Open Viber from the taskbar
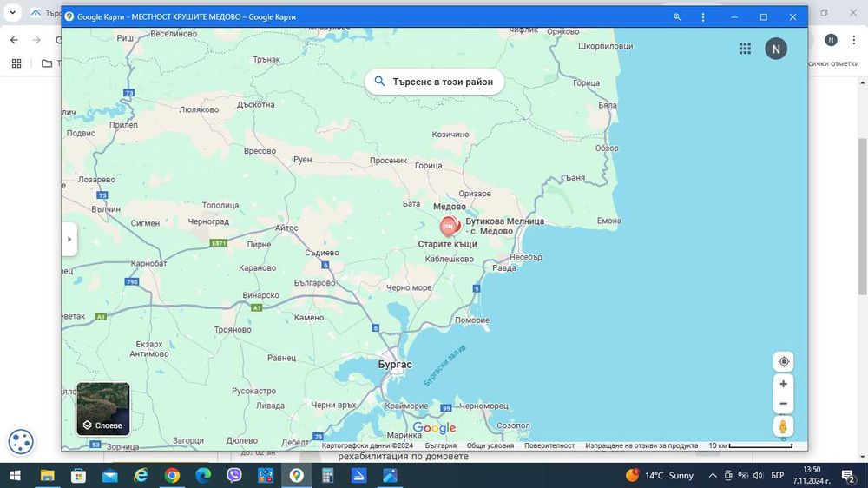The width and height of the screenshot is (868, 488). pos(234,475)
